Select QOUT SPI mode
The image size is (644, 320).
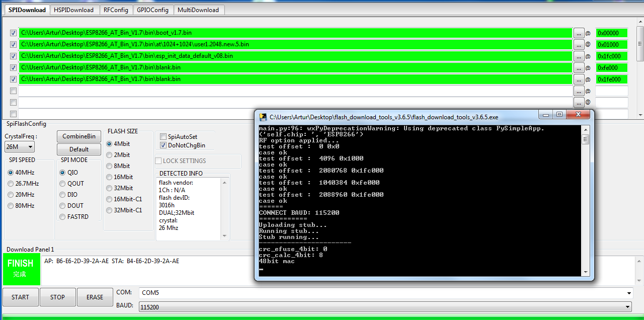(x=63, y=184)
